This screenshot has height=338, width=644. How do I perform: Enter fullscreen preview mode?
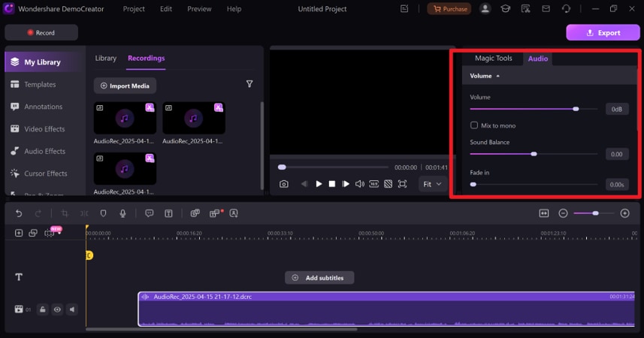coord(403,184)
